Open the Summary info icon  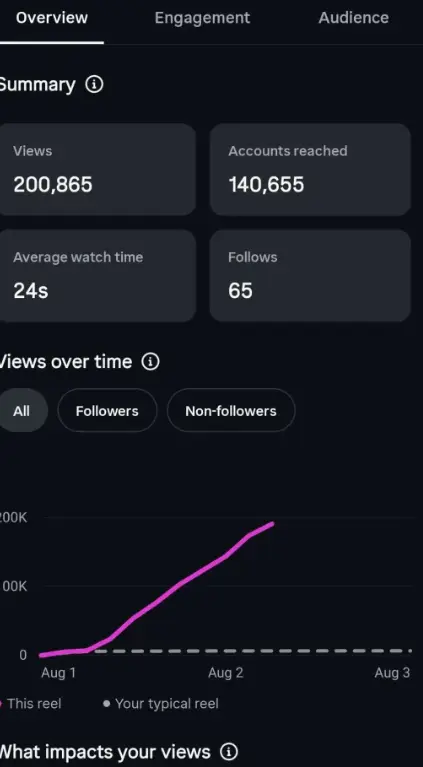pos(94,85)
